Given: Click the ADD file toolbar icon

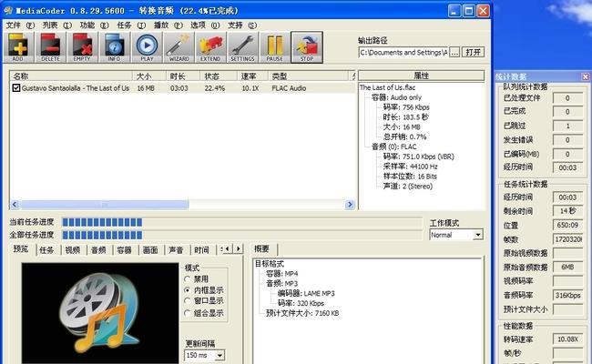Looking at the screenshot, I should (x=18, y=47).
